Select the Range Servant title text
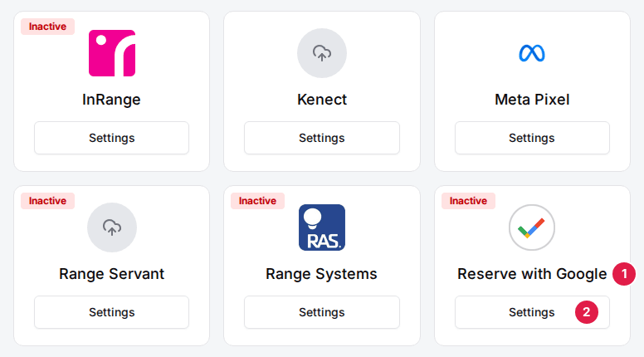 coord(112,274)
